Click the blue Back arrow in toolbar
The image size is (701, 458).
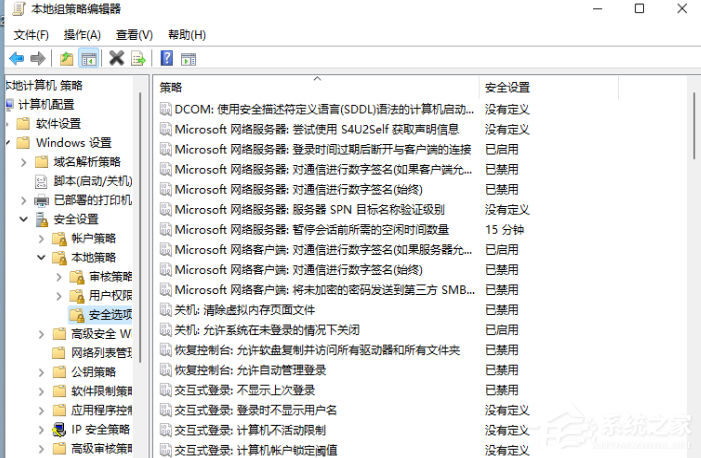16,58
